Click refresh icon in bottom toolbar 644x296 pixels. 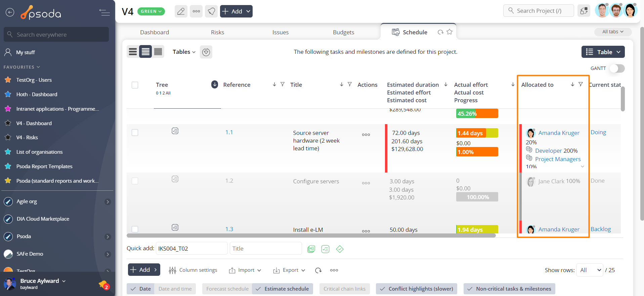[318, 270]
